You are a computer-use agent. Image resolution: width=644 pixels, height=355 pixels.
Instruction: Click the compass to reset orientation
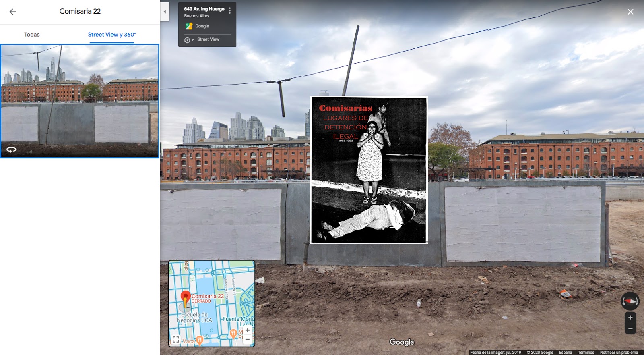[630, 301]
